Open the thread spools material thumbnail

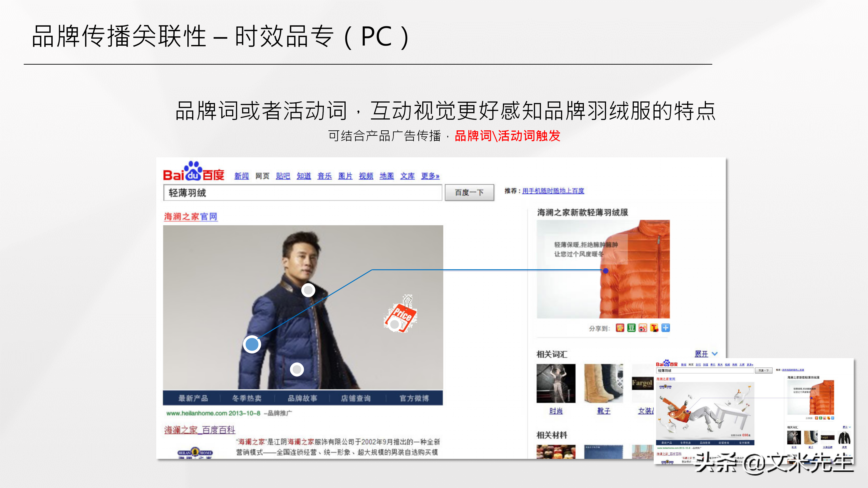point(556,452)
